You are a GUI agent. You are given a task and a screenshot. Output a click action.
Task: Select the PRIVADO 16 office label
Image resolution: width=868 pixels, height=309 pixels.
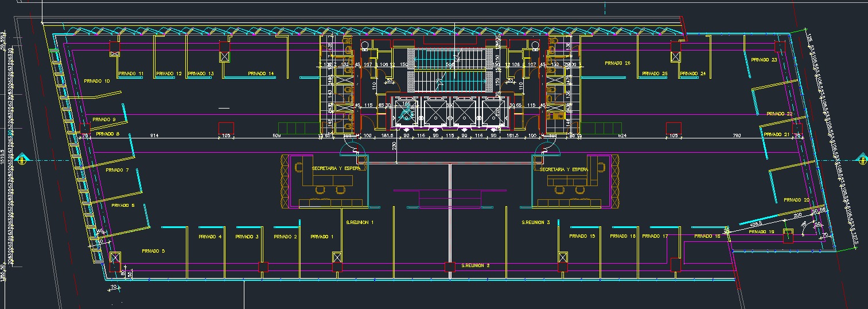(x=706, y=236)
